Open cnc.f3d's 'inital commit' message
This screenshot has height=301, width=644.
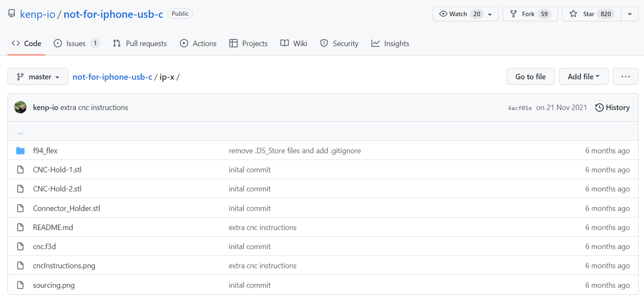[x=250, y=246]
